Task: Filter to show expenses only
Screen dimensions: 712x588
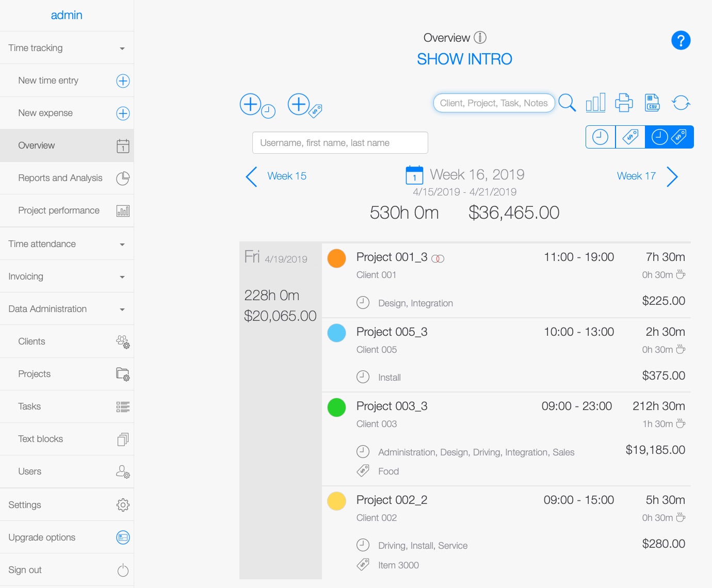Action: 630,137
